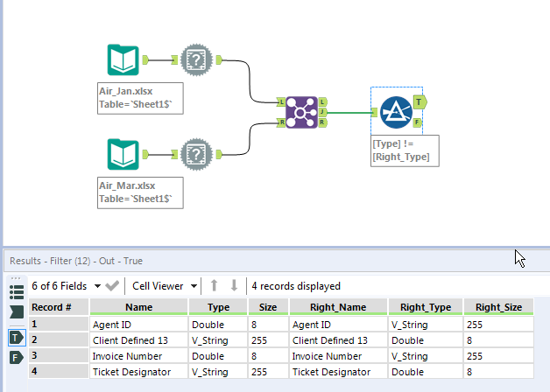Select the upper Field Info tool
Viewport: 550px width, 392px height.
coord(196,59)
